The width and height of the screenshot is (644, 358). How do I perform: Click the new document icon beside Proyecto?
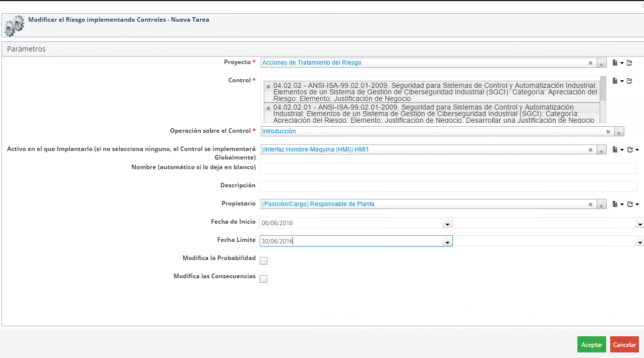[615, 63]
